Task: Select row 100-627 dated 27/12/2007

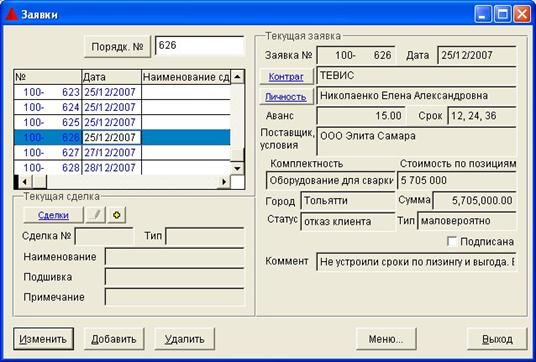Action: [122, 152]
